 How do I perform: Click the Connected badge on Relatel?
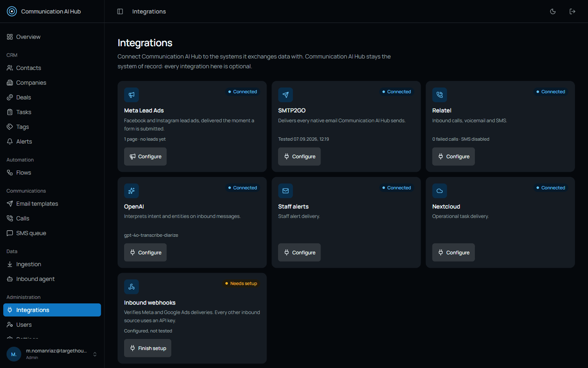[551, 92]
